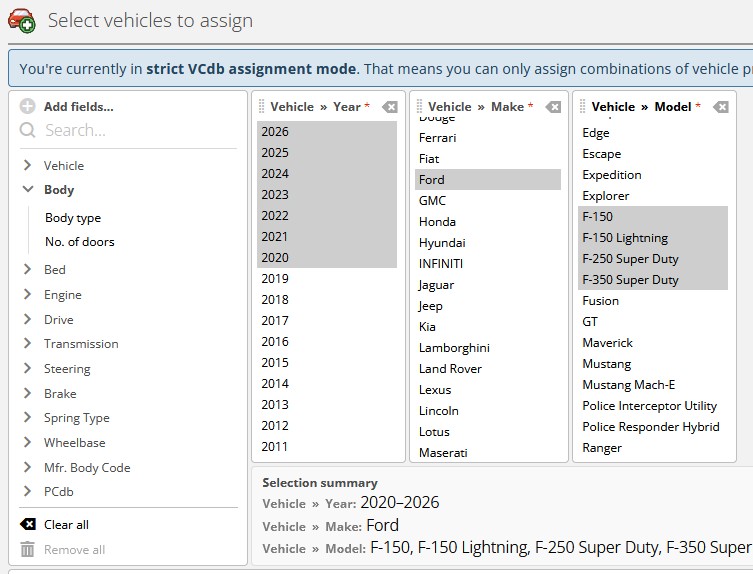Remove the Vehicle Model column with its delete icon

pos(720,107)
